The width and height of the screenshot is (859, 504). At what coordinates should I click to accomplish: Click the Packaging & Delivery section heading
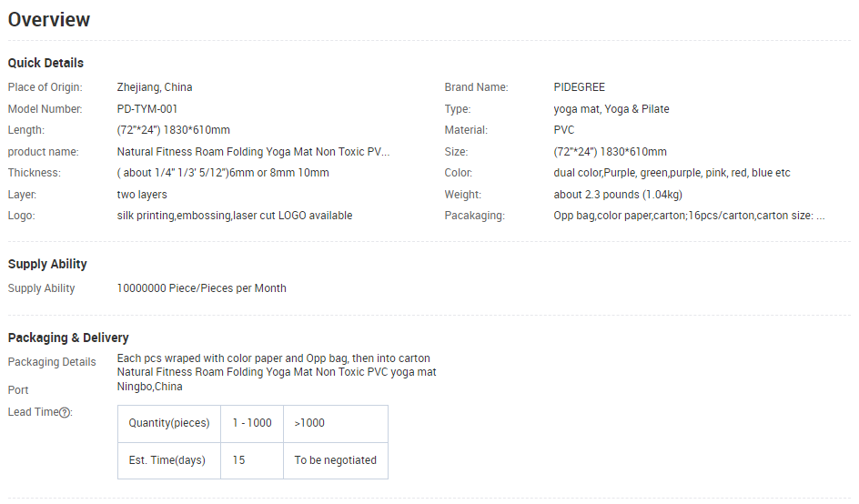(68, 338)
